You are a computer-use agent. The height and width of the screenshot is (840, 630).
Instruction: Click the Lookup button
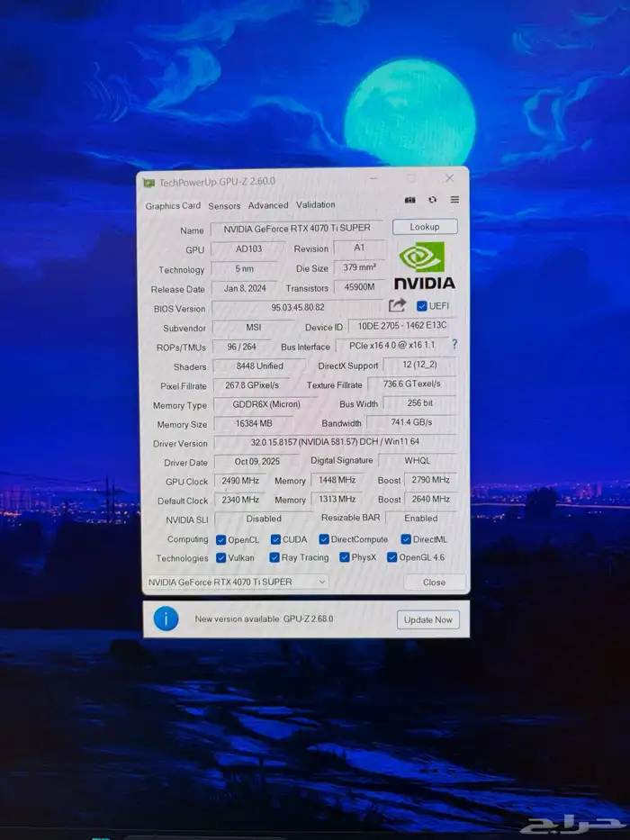point(425,227)
